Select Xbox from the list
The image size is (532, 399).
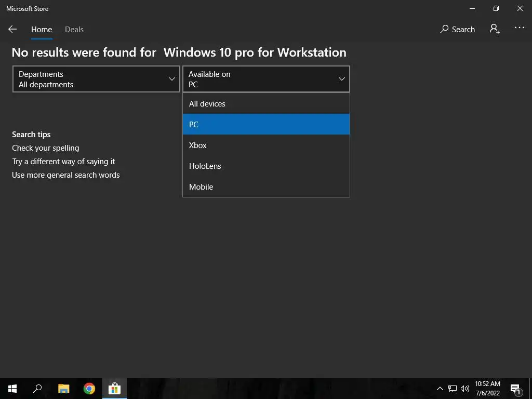pyautogui.click(x=266, y=145)
